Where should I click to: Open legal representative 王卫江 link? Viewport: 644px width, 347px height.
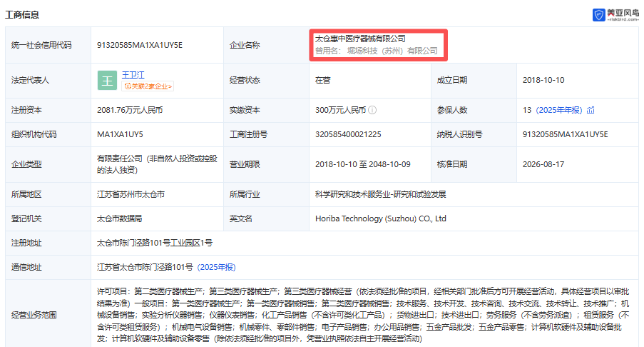(x=133, y=75)
